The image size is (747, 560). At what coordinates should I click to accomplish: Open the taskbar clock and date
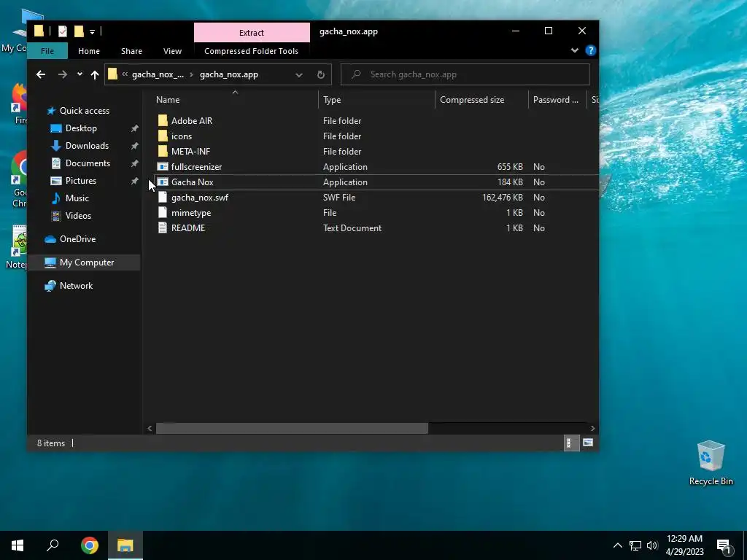[684, 545]
